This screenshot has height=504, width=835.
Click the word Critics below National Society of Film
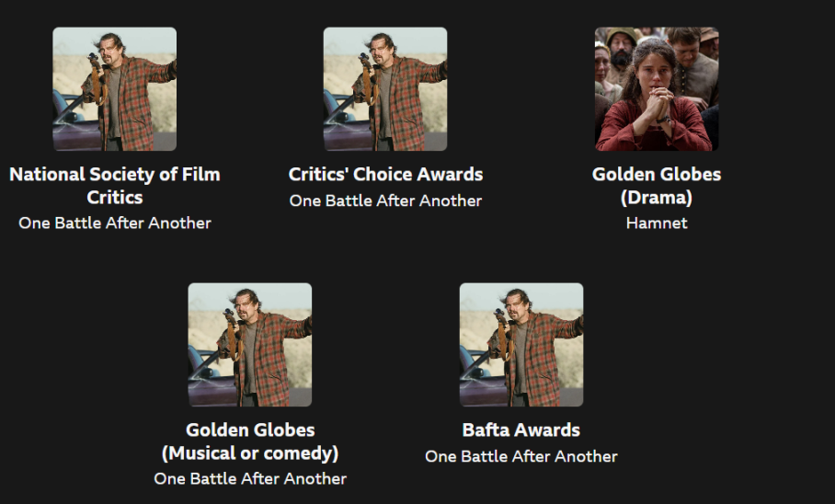(115, 198)
